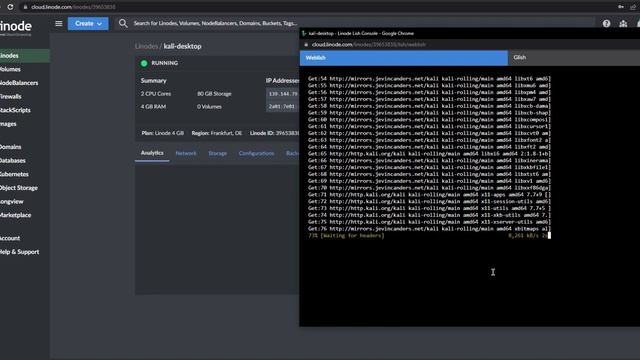
Task: Open Volumes in the sidebar
Action: click(10, 69)
